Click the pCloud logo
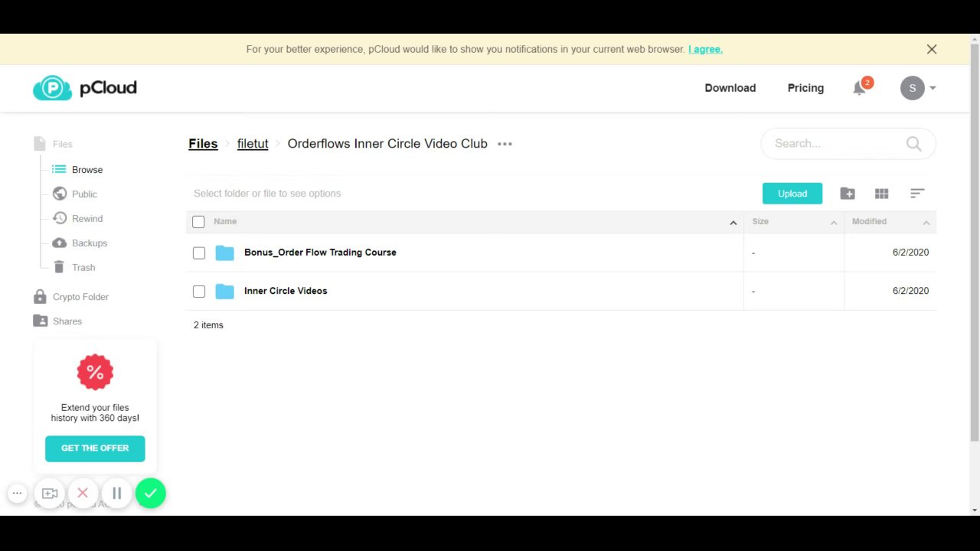Viewport: 980px width, 551px height. (85, 88)
